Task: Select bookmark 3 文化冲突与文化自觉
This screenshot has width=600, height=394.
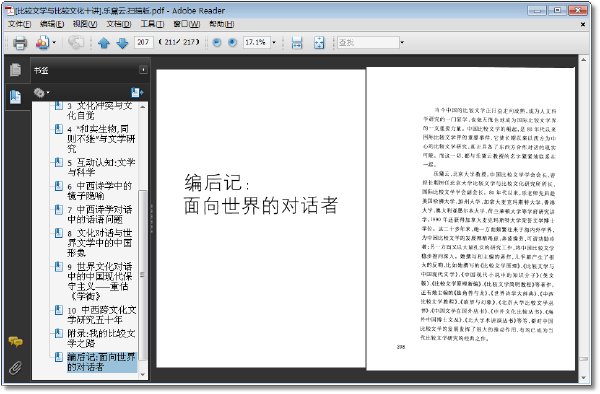Action: [x=99, y=110]
